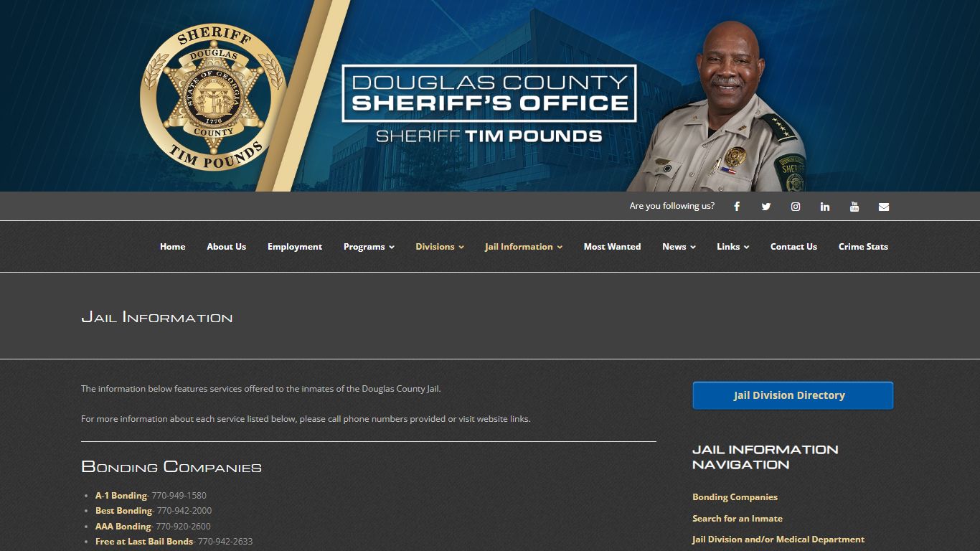This screenshot has width=980, height=551.
Task: Open the Employment menu item
Action: pos(295,247)
